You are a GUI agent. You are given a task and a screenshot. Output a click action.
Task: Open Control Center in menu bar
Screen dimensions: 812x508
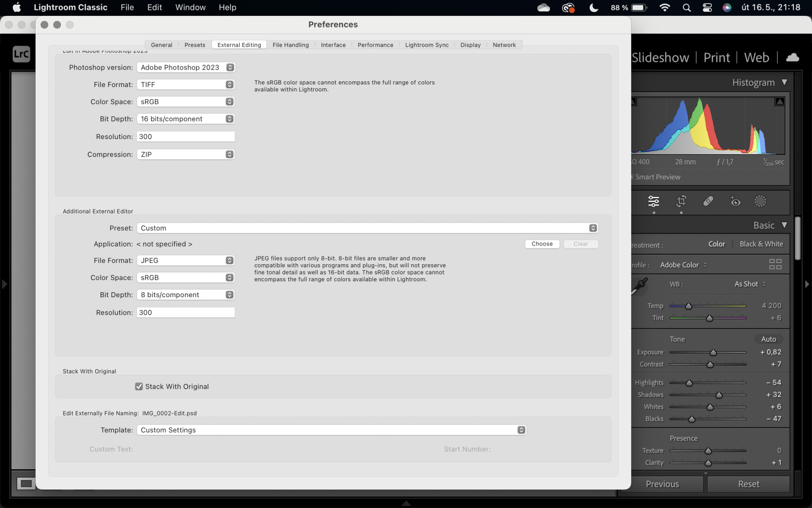[x=707, y=7]
